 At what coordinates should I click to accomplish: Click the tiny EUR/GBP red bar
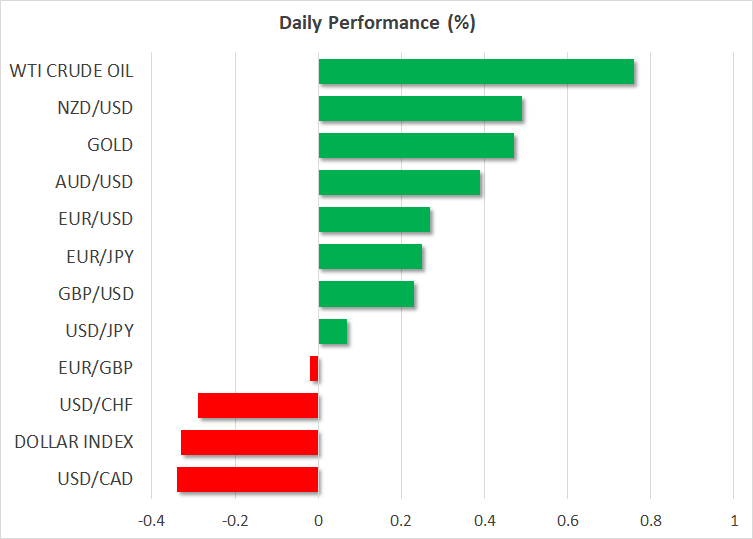pyautogui.click(x=314, y=368)
